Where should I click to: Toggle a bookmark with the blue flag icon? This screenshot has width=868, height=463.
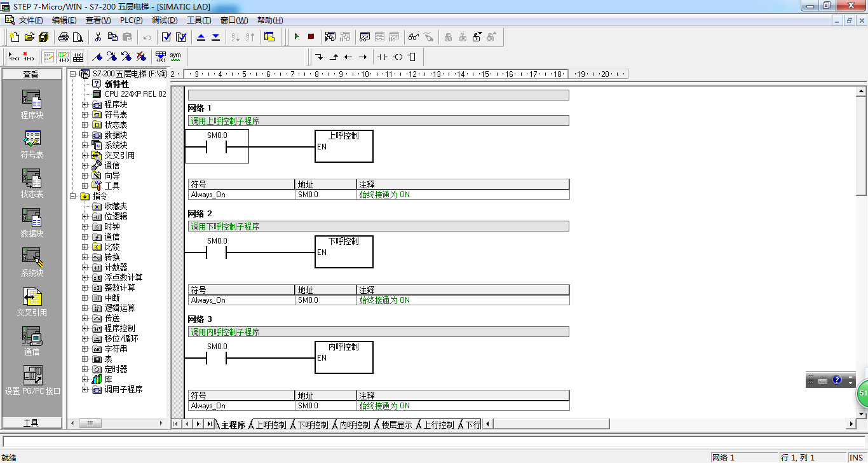point(97,57)
